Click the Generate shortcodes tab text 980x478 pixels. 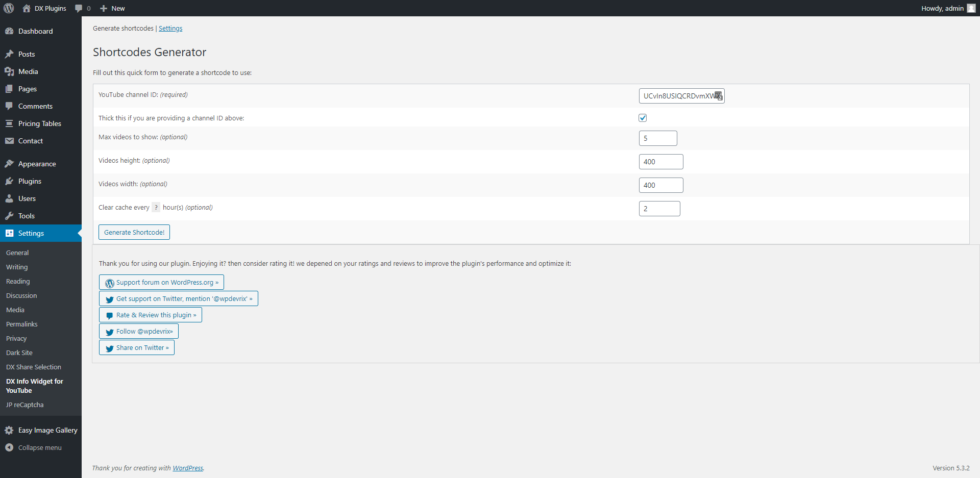pyautogui.click(x=123, y=29)
